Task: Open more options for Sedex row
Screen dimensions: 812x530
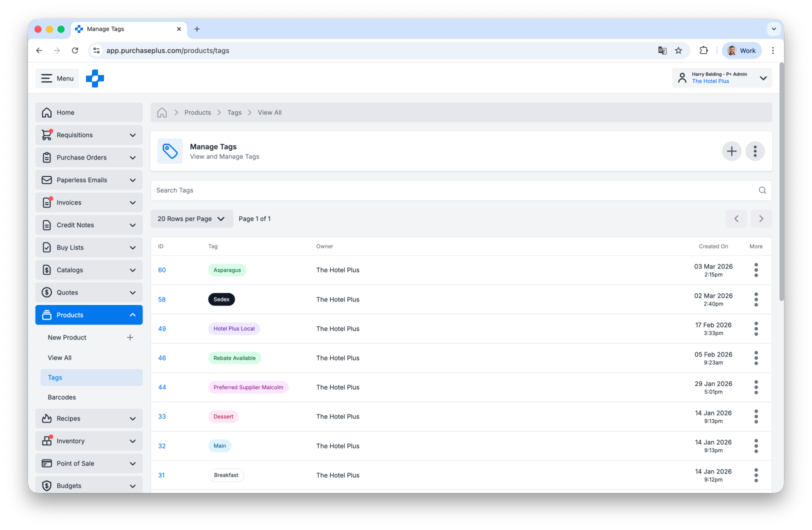Action: point(756,299)
